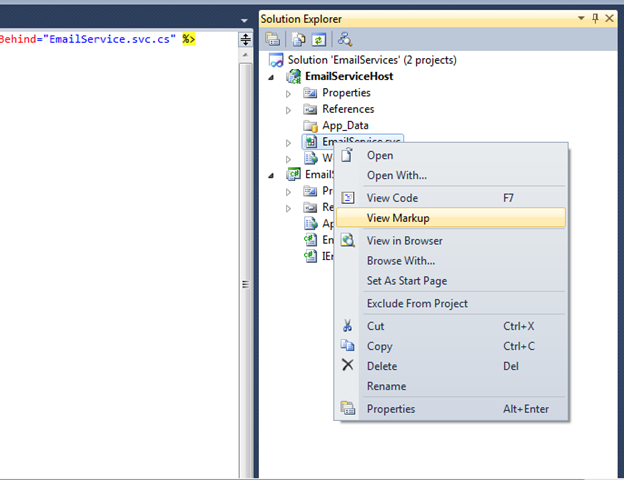
Task: Expand the EmailService.svc node
Action: pos(289,142)
